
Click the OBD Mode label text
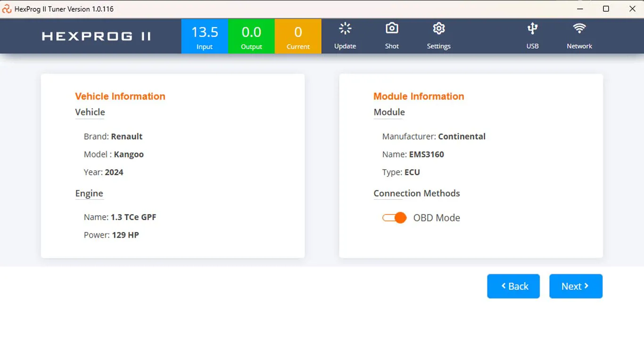[437, 218]
